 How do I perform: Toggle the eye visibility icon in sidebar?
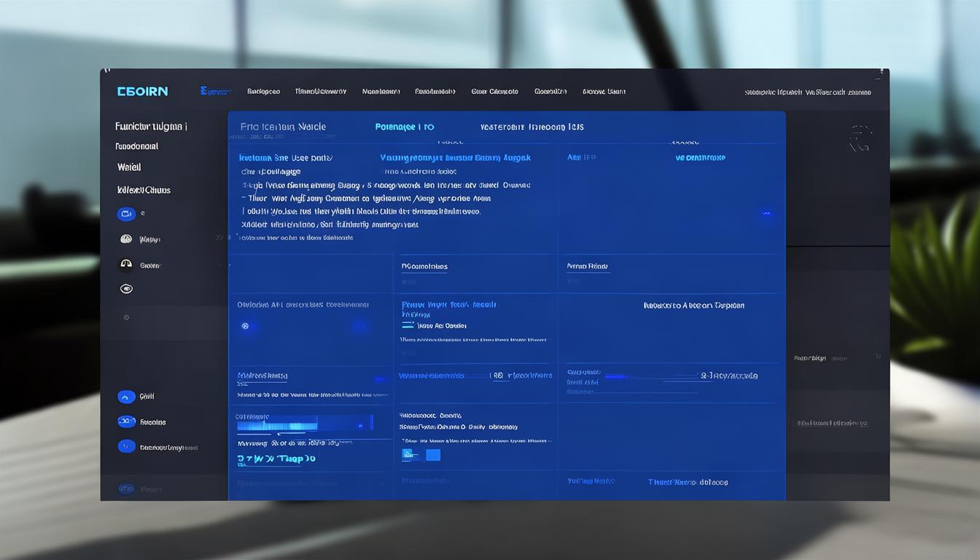126,289
